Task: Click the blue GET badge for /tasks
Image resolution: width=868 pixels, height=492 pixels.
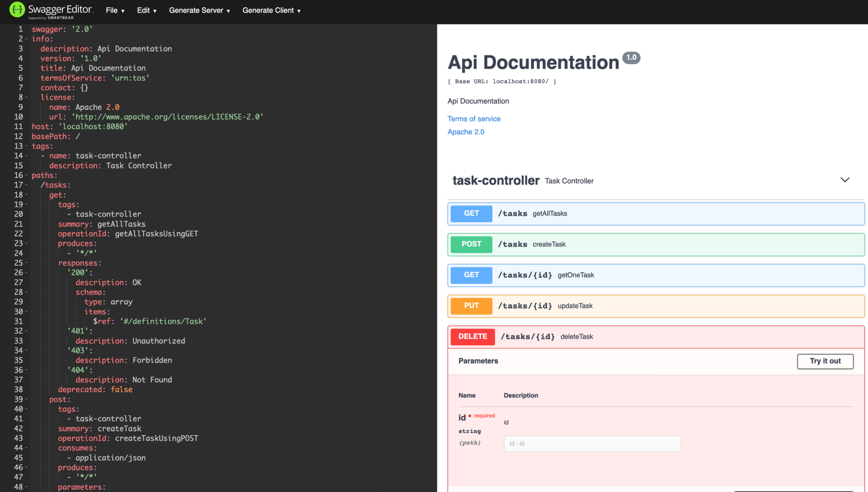Action: coord(471,214)
